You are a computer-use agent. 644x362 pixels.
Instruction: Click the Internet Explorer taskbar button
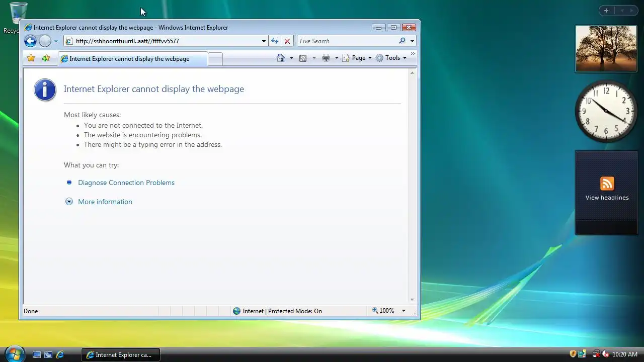(121, 354)
